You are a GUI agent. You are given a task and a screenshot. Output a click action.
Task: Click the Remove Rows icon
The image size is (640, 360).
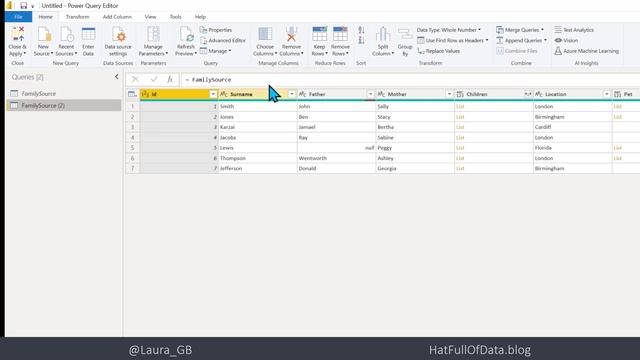(340, 34)
